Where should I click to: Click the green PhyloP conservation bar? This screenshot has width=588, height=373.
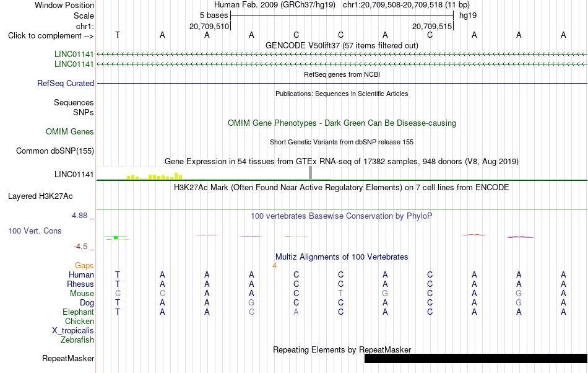pyautogui.click(x=116, y=237)
